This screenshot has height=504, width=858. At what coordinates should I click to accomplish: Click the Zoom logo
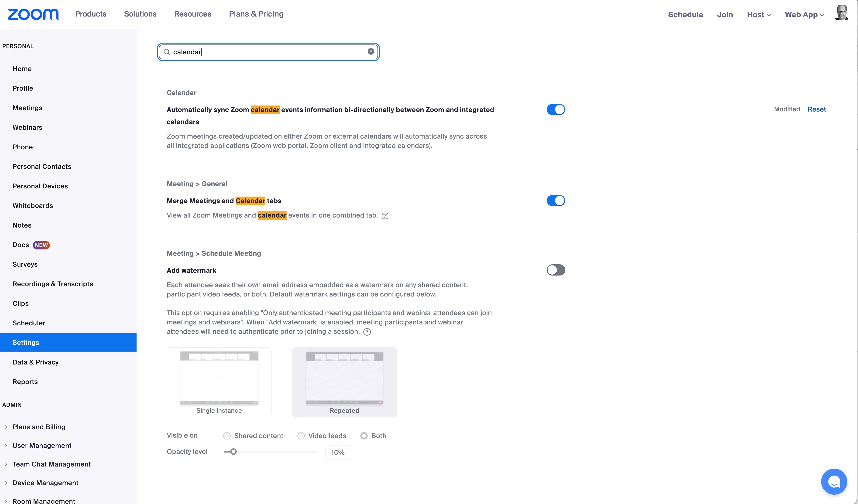coord(33,14)
